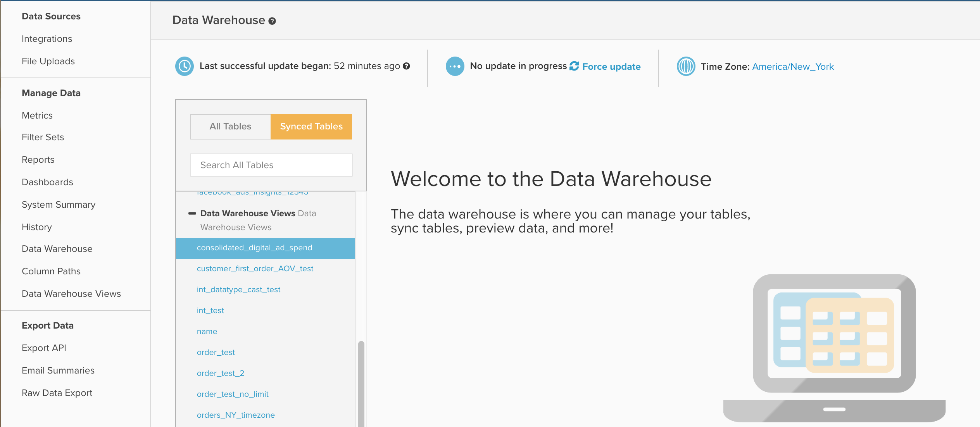The image size is (980, 427).
Task: Click the Force update refresh icon
Action: click(574, 66)
